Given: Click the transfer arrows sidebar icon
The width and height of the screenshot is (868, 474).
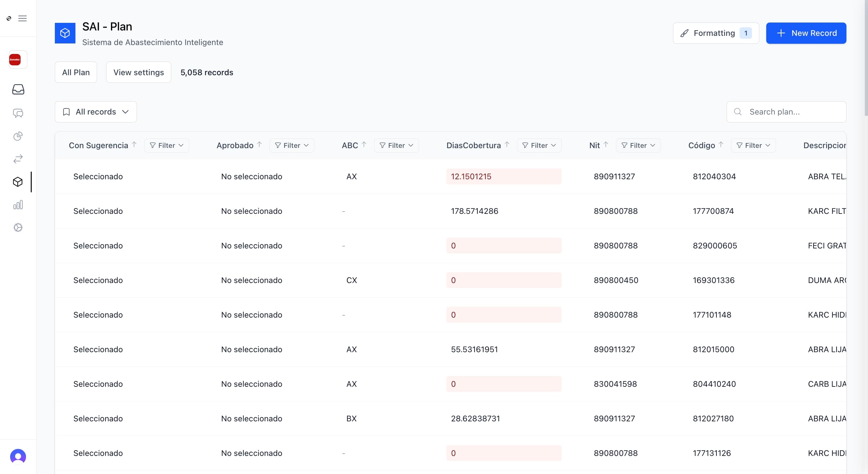Looking at the screenshot, I should (x=18, y=159).
